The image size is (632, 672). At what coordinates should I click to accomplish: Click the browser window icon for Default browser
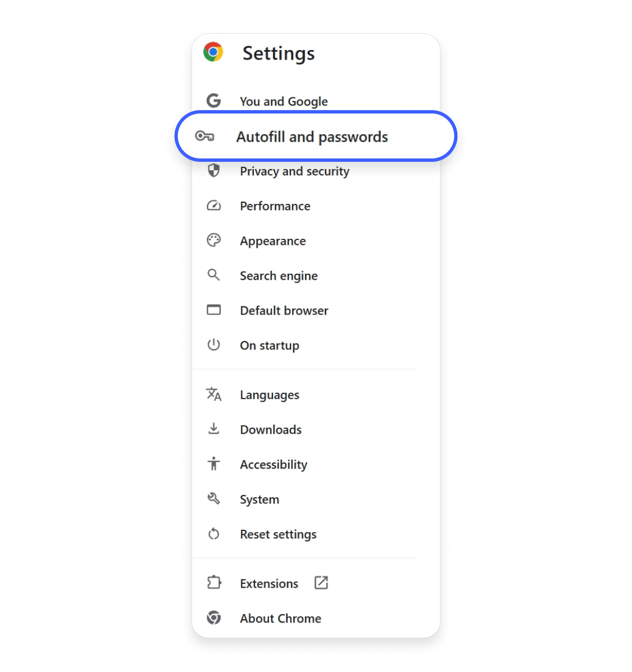point(214,310)
